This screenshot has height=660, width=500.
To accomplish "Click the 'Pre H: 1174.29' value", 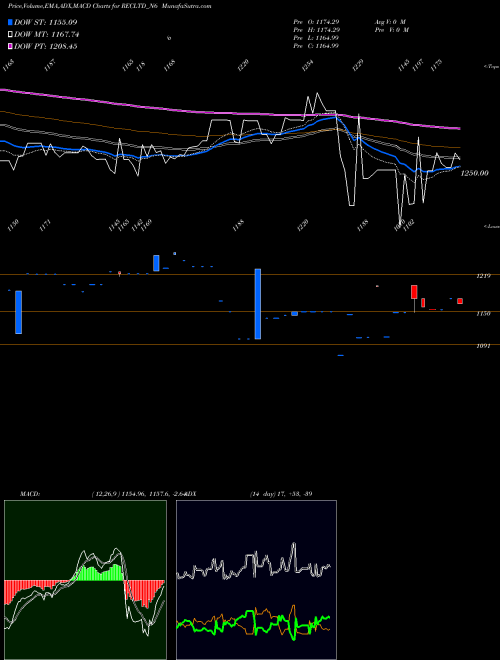I will tap(316, 30).
